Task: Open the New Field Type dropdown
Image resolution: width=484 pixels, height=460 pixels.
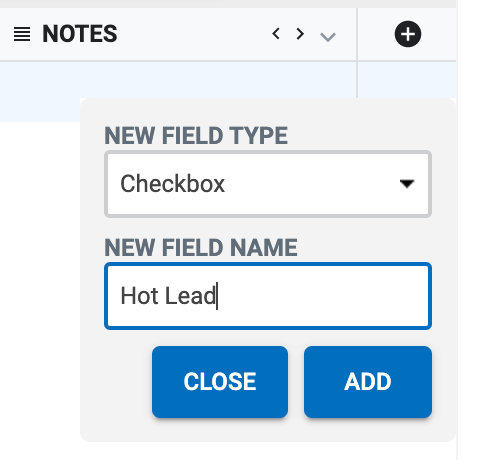Action: [x=268, y=184]
